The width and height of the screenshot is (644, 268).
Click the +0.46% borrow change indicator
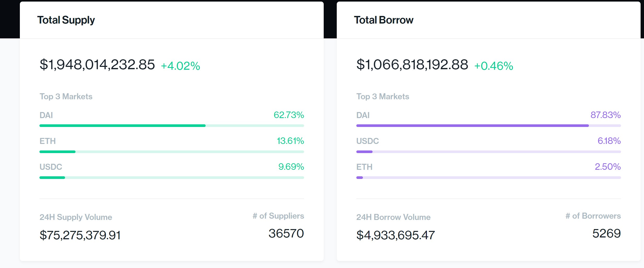[x=494, y=66]
